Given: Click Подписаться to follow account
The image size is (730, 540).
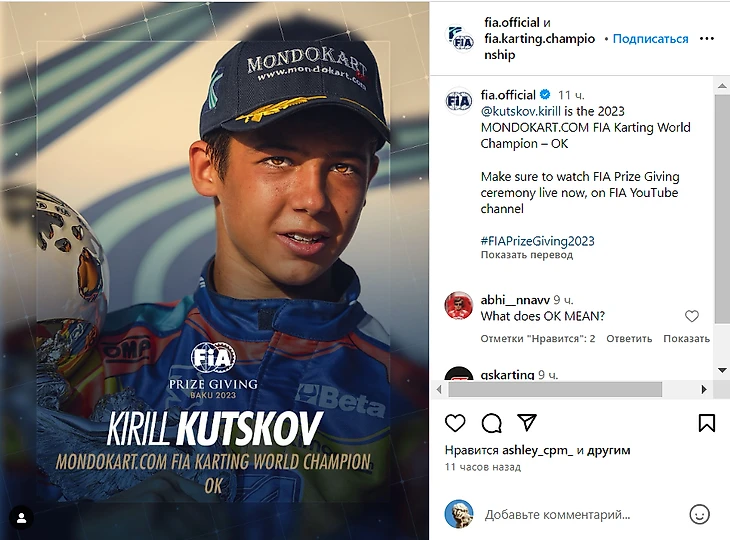Looking at the screenshot, I should pos(650,39).
